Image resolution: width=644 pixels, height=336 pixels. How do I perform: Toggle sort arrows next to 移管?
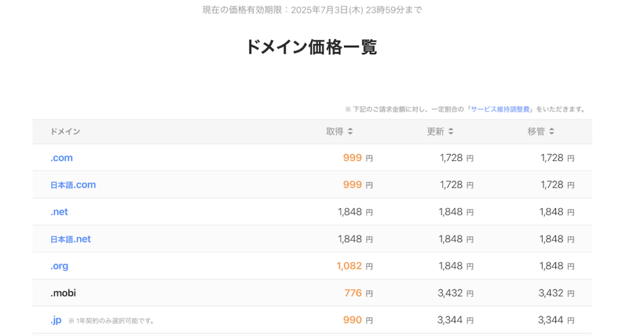[x=552, y=132]
